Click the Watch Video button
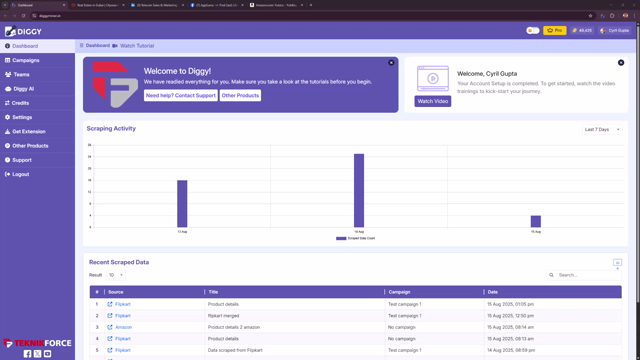Viewport: 640px width, 360px height. [433, 101]
